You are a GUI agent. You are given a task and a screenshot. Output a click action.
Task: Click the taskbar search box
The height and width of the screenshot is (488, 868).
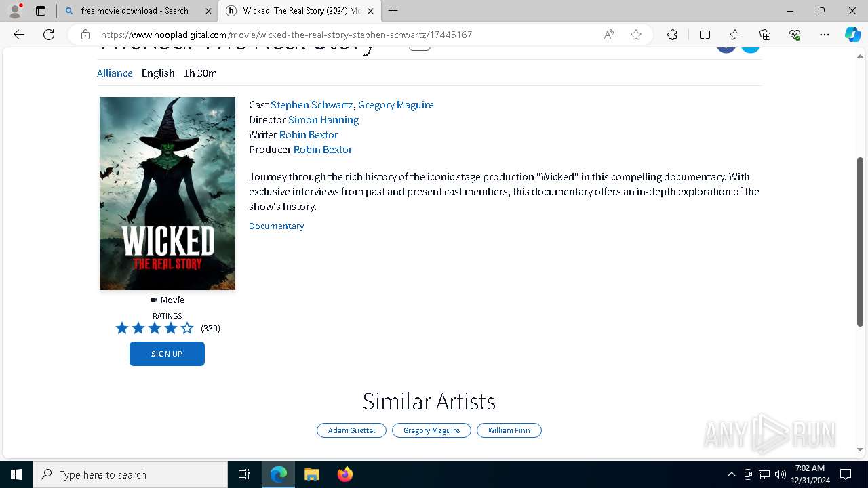130,474
